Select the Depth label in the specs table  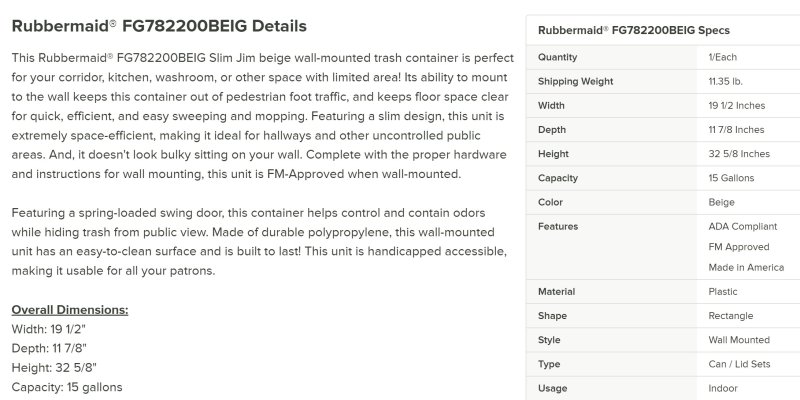pyautogui.click(x=553, y=129)
